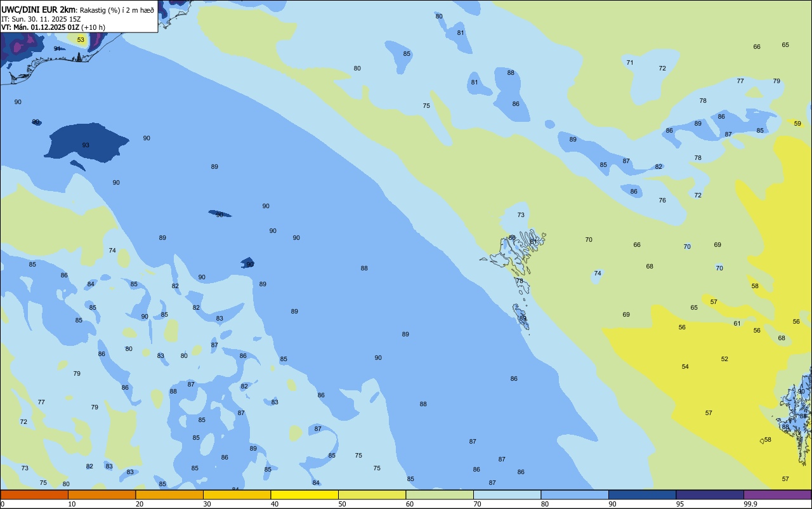This screenshot has width=812, height=509.
Task: Pick the light green 60–70 legend swatch
Action: coord(440,494)
